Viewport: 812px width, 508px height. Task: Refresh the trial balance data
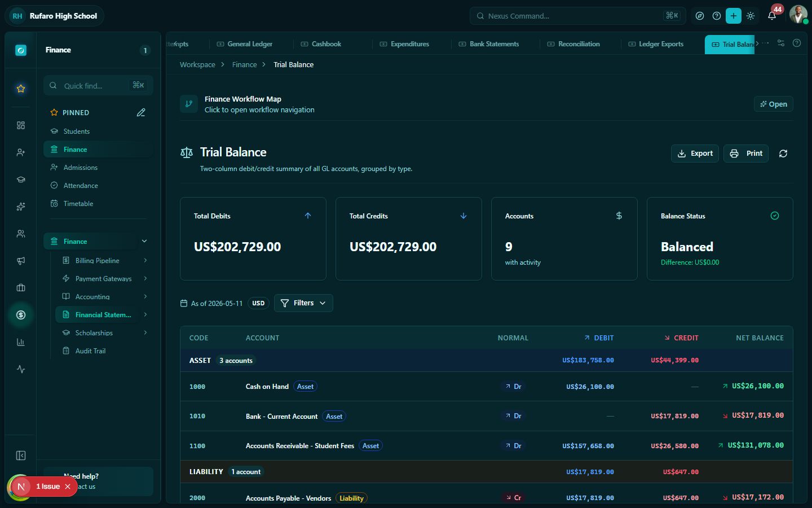click(783, 154)
